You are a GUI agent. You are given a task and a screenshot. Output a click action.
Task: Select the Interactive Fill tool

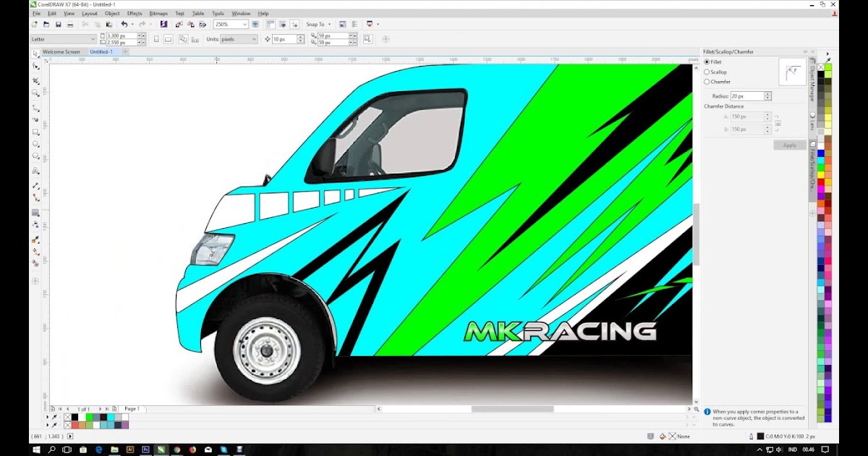click(x=35, y=251)
